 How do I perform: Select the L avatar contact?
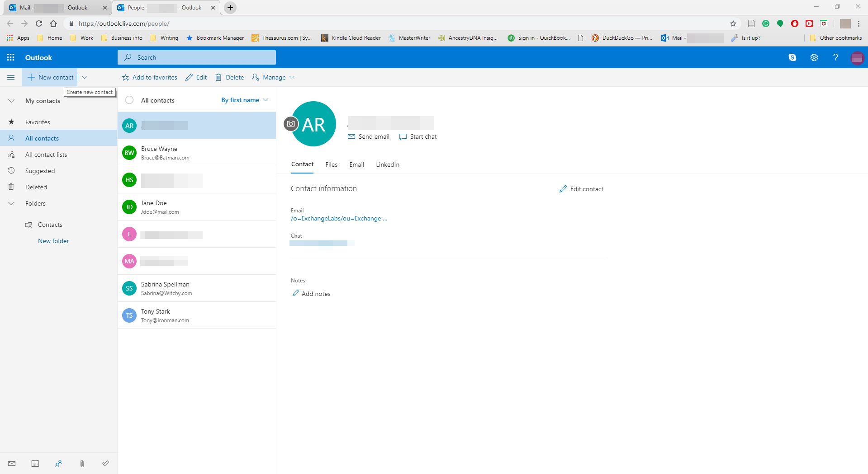tap(197, 234)
